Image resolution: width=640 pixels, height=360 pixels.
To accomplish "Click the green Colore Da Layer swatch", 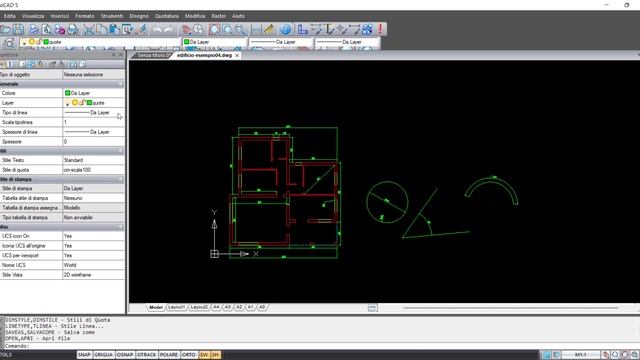I will (68, 93).
